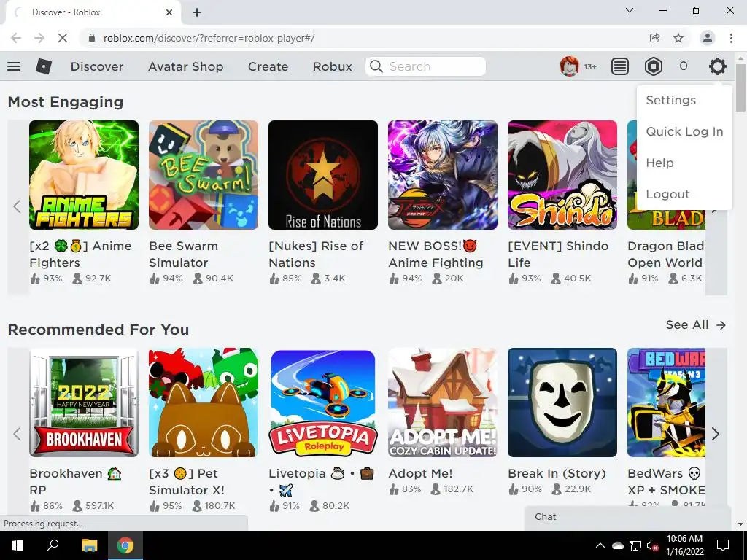Close the Discover - Roblox tab

coord(169,12)
